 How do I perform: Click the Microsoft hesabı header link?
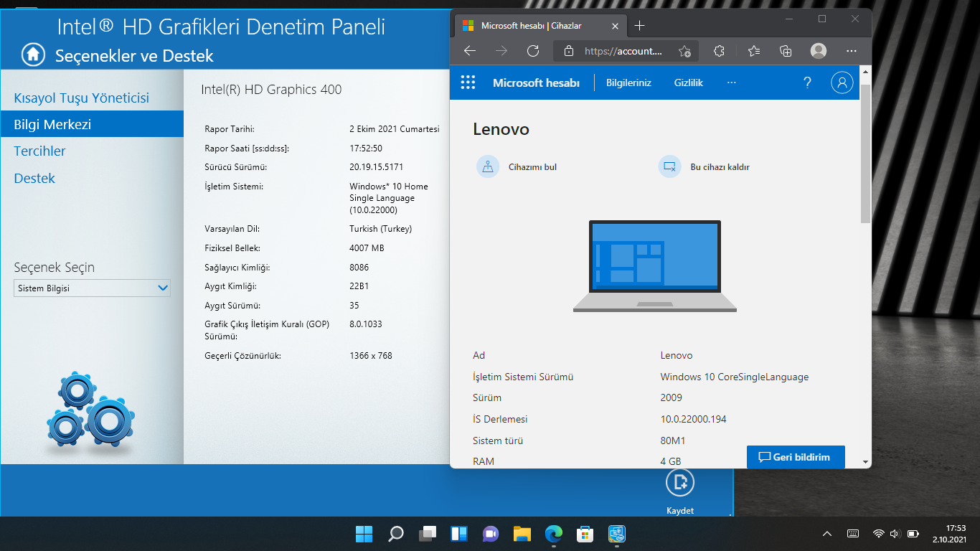536,83
